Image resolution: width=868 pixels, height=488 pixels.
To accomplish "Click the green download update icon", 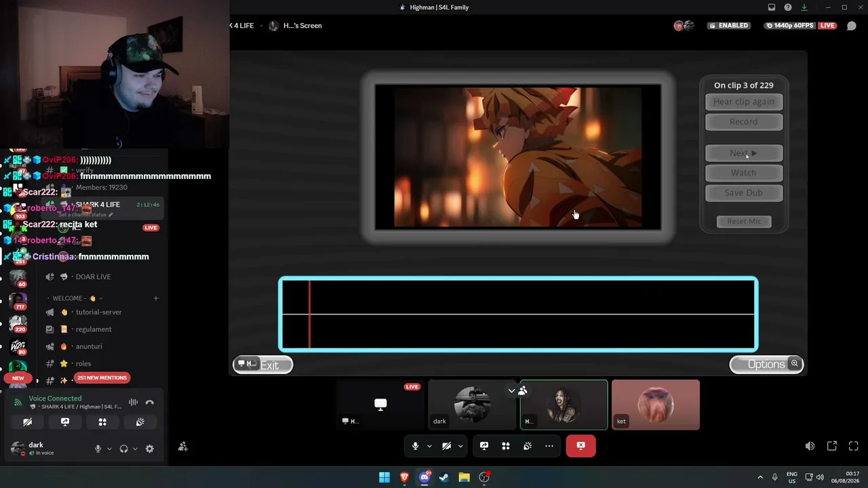I will tap(804, 7).
